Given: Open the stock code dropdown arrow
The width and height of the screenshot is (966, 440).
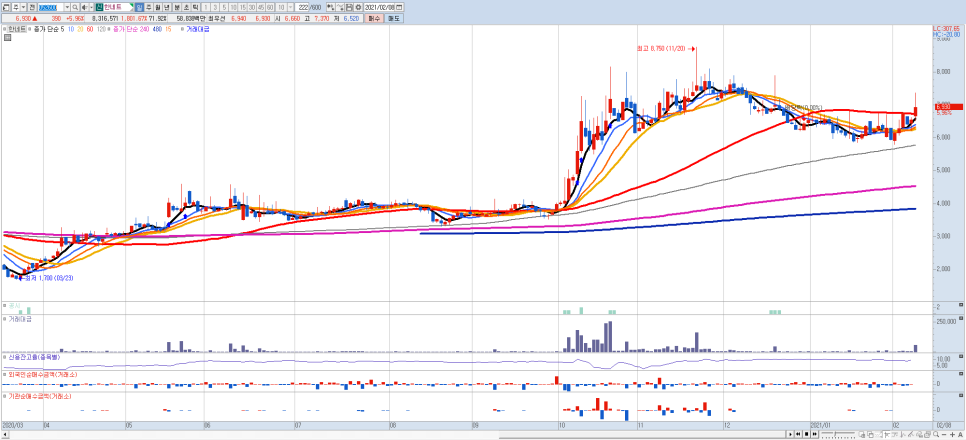Looking at the screenshot, I should coord(67,7).
